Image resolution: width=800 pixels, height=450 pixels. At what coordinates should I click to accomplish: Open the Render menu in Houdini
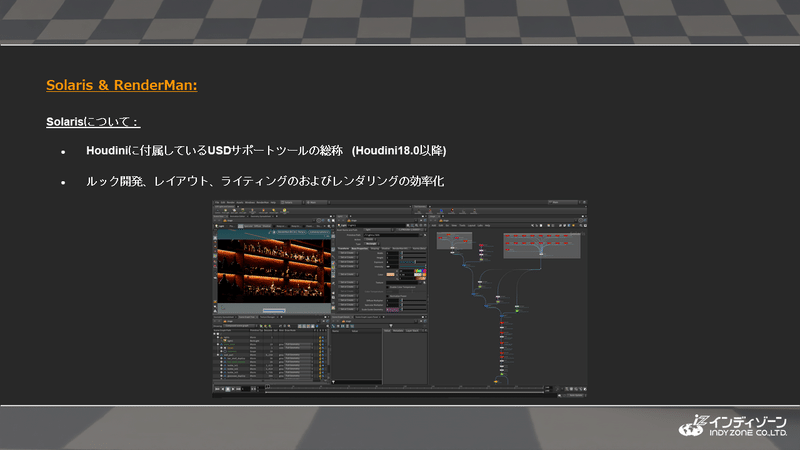(230, 203)
